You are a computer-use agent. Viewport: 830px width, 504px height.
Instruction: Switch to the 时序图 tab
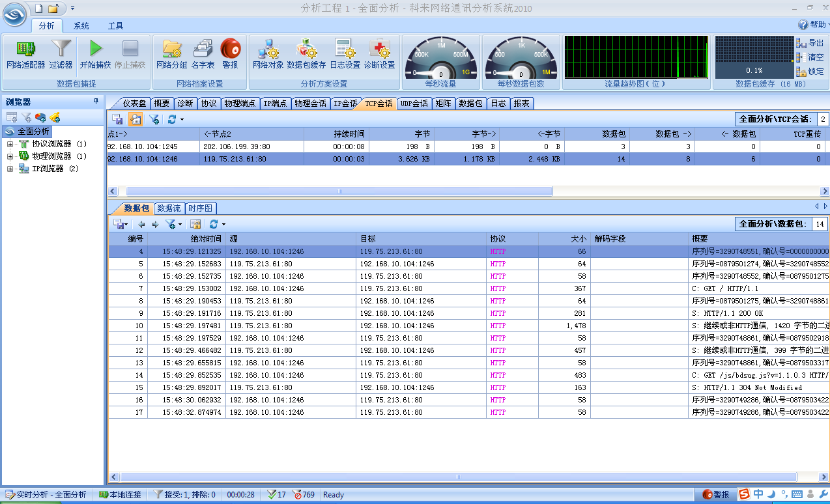point(200,208)
